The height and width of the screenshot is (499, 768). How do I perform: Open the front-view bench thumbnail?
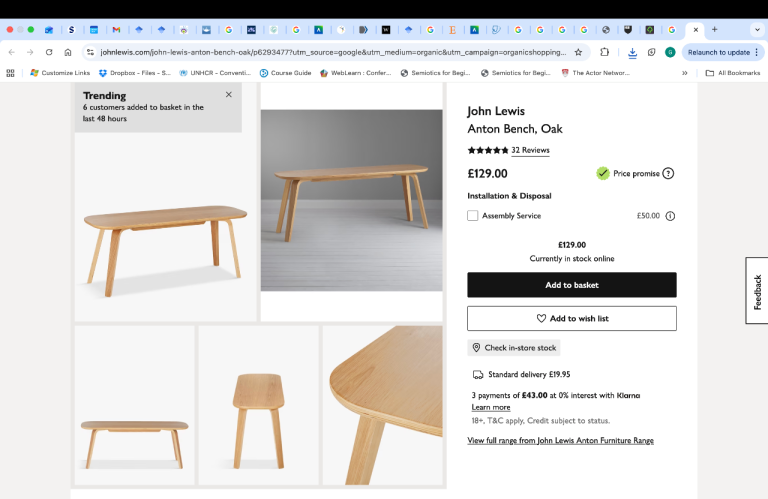(x=135, y=405)
